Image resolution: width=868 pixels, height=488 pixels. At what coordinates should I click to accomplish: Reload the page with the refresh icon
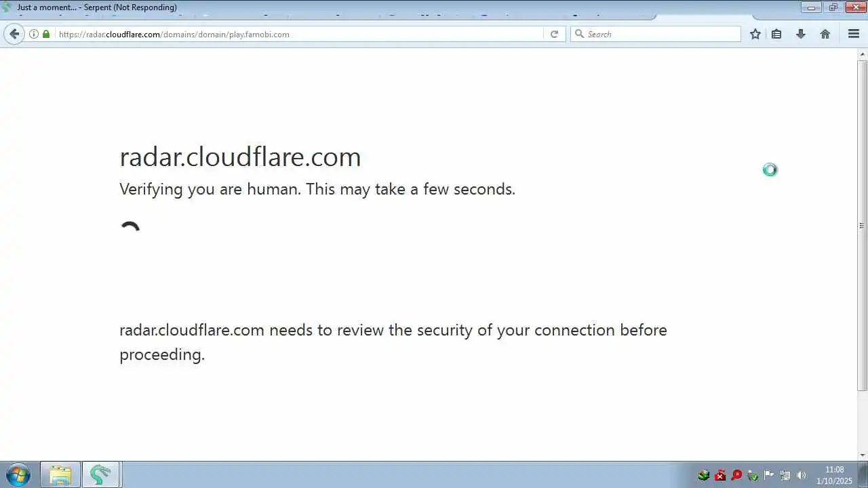point(554,34)
